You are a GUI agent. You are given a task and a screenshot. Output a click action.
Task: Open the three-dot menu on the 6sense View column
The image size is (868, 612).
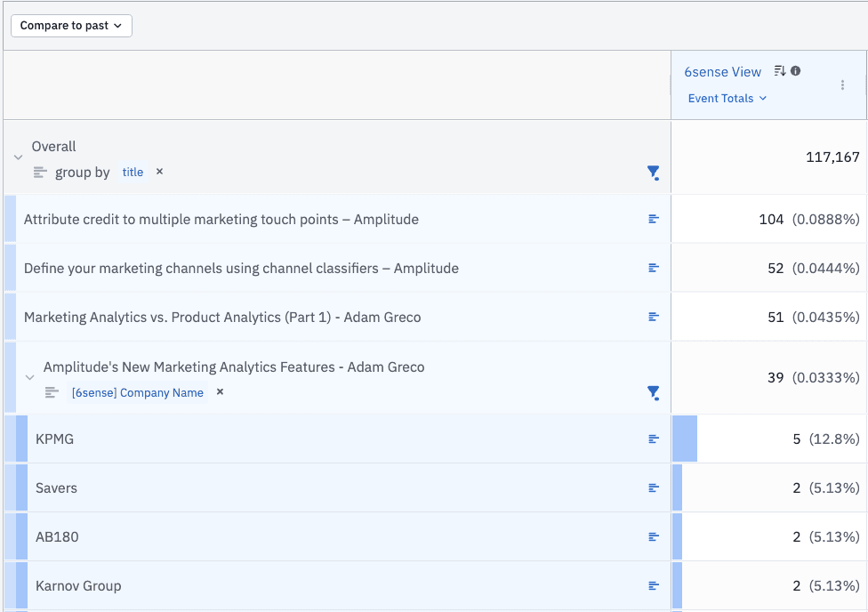coord(842,85)
